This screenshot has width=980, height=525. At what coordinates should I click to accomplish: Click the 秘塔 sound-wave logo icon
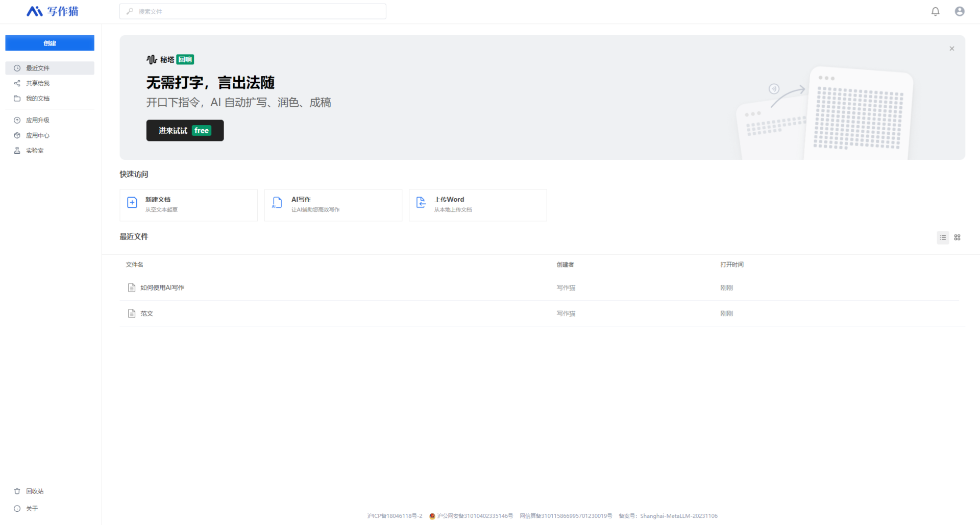152,59
